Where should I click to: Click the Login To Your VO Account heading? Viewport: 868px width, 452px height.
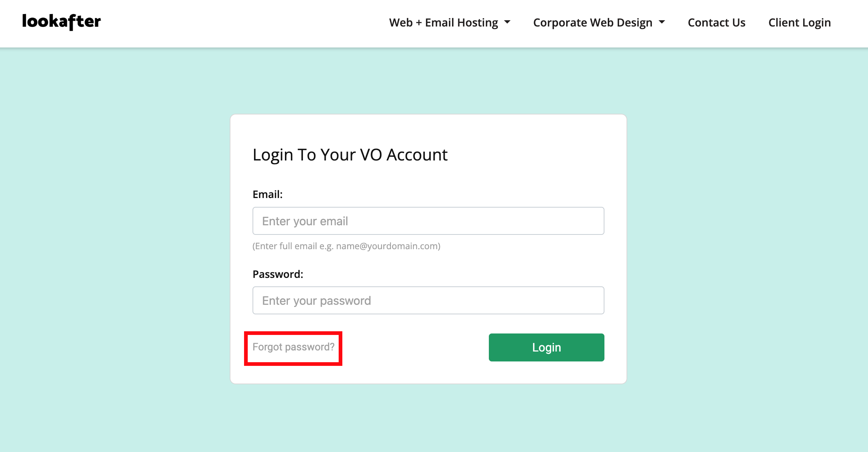coord(350,155)
